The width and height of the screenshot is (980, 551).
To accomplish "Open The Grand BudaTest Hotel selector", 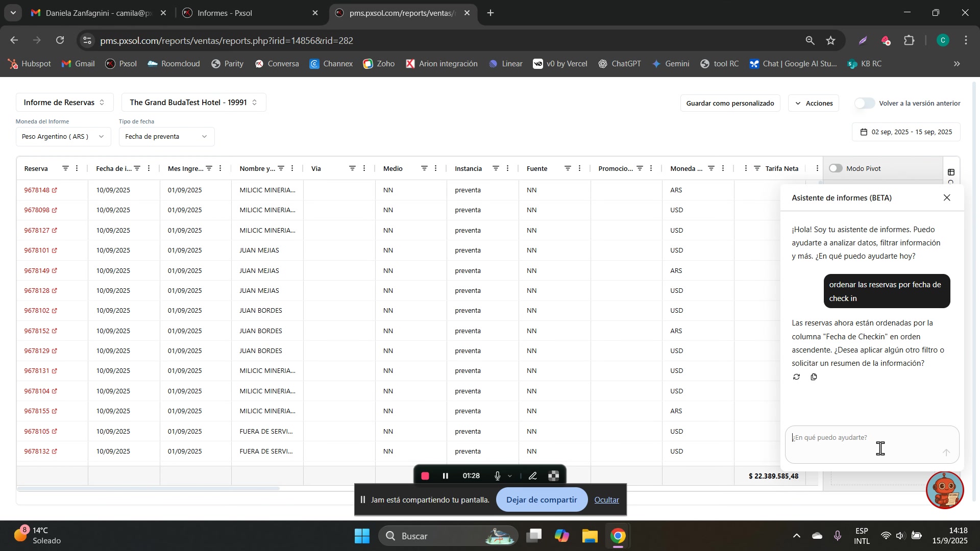I will click(193, 103).
